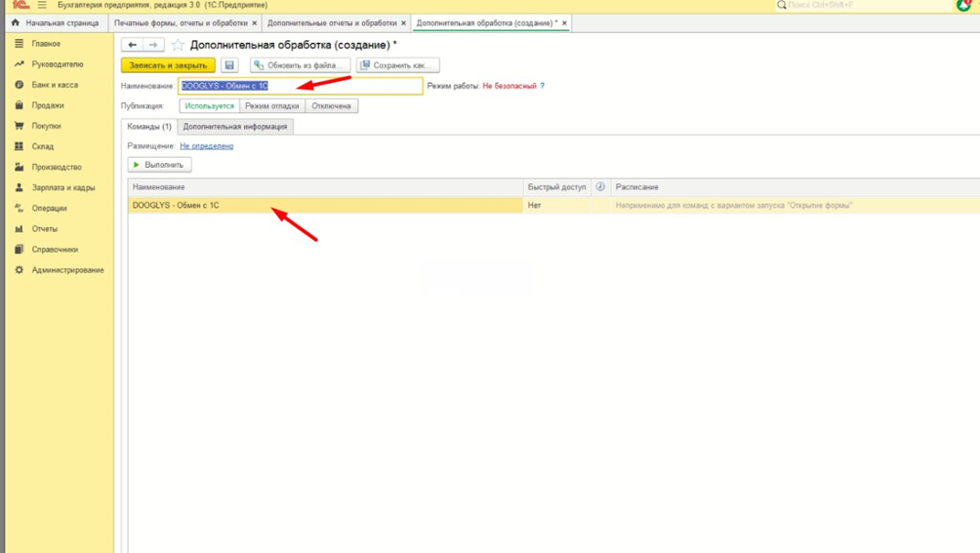
Task: Open Справочники section in sidebar
Action: pos(55,250)
